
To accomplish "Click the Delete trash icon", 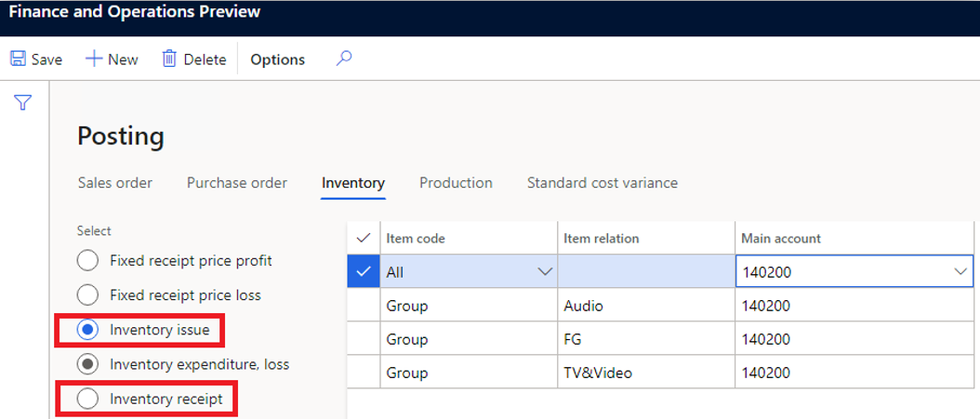I will tap(169, 59).
